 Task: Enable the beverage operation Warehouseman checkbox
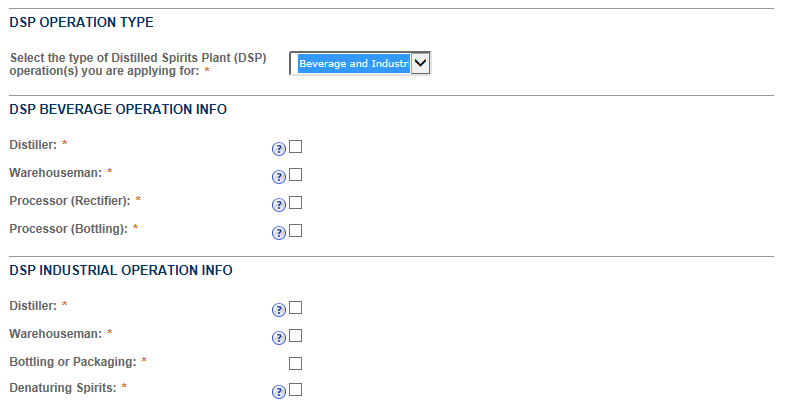click(295, 175)
